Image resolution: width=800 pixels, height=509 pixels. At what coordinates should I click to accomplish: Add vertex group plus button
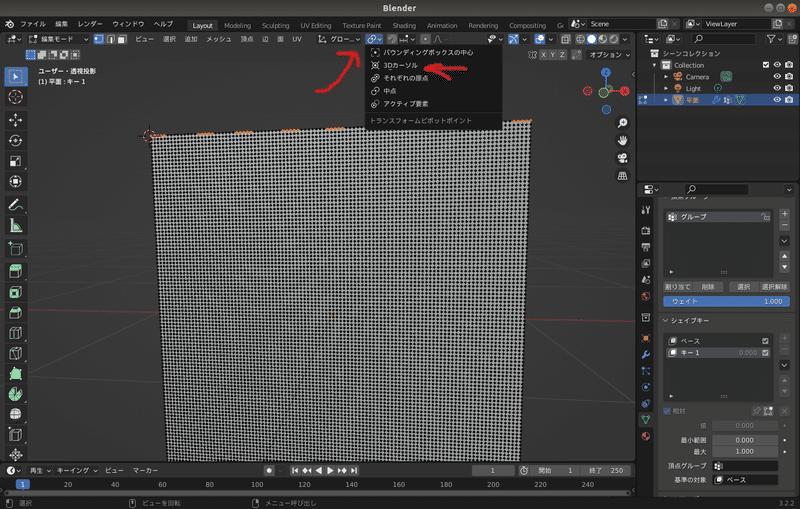pos(785,214)
